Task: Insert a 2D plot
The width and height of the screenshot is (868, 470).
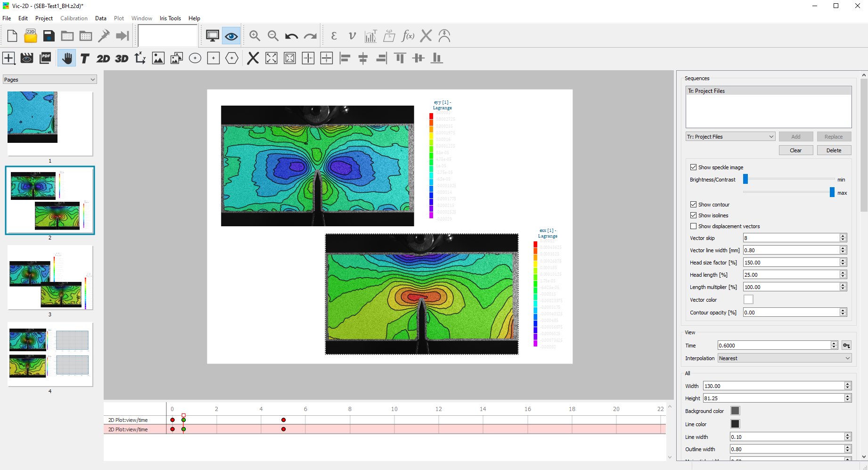Action: point(103,58)
